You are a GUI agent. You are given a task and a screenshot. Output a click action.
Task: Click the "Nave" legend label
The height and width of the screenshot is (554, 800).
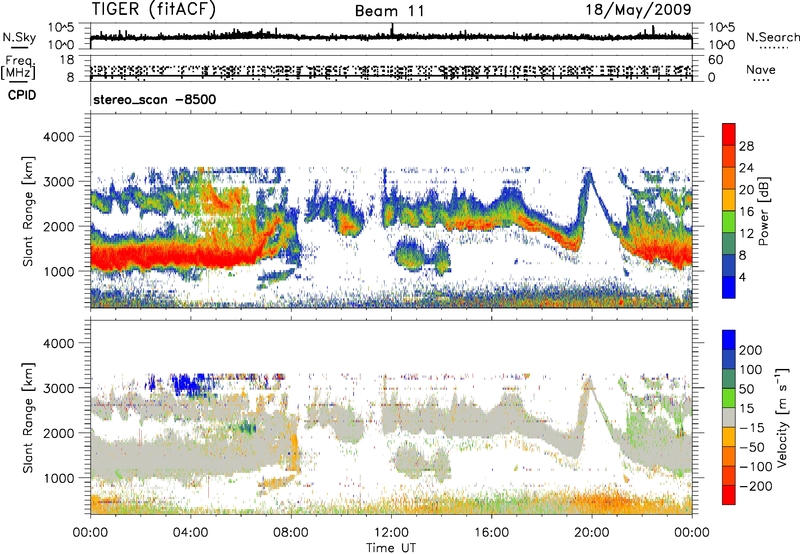(x=761, y=69)
